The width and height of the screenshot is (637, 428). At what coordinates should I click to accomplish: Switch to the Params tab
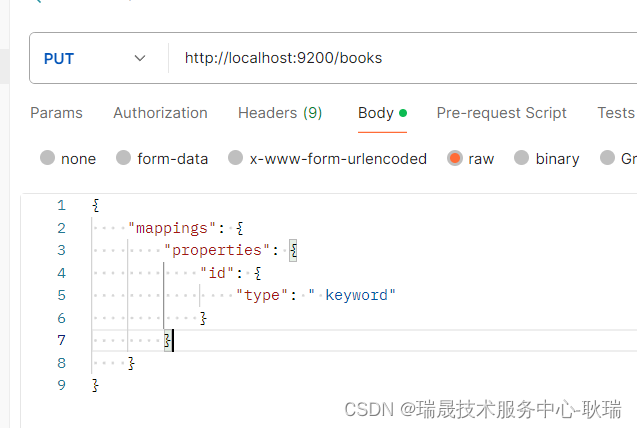pos(56,113)
